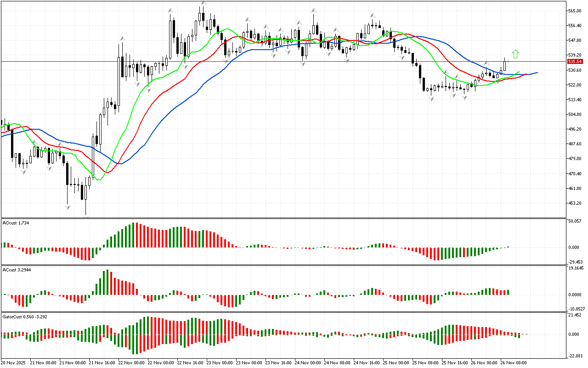Click the 504.80 price scale value
Image resolution: width=588 pixels, height=368 pixels.
(575, 115)
